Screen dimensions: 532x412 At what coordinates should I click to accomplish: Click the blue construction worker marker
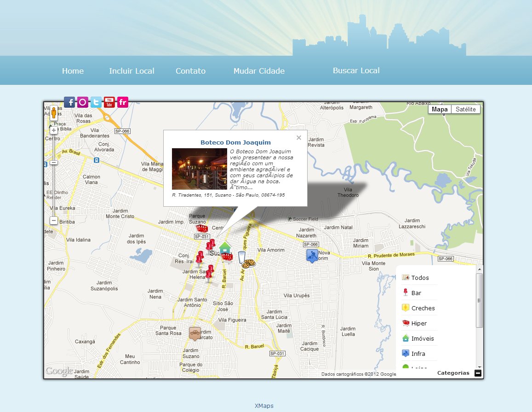(312, 256)
